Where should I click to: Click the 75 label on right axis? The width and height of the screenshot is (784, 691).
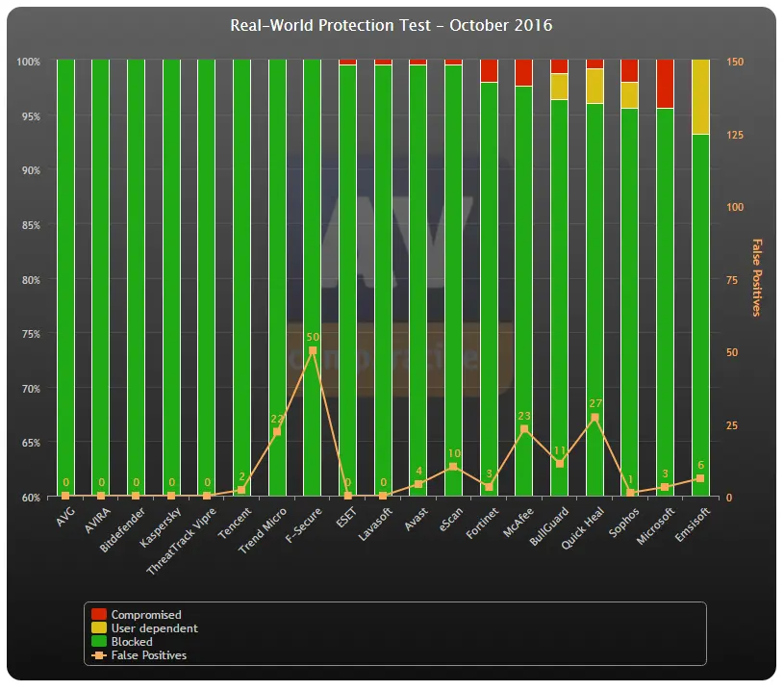[732, 280]
